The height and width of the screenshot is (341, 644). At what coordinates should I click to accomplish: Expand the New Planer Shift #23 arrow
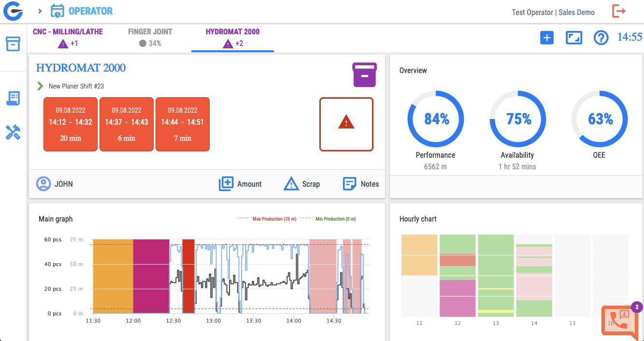[40, 86]
